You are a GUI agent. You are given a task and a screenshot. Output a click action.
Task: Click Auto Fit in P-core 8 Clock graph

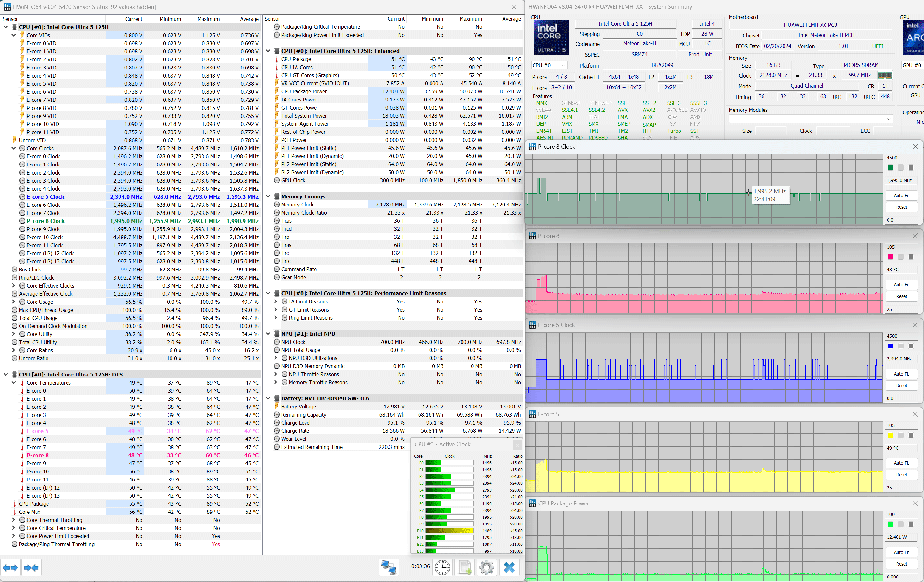(x=901, y=196)
